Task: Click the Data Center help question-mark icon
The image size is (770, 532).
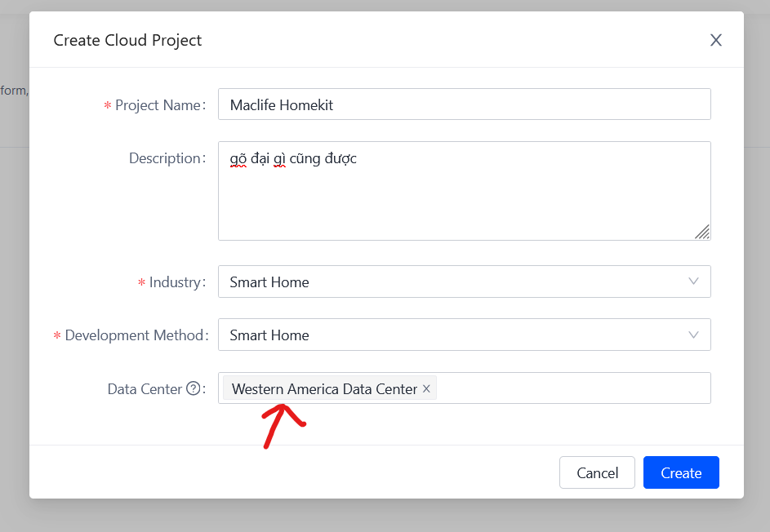Action: tap(194, 389)
